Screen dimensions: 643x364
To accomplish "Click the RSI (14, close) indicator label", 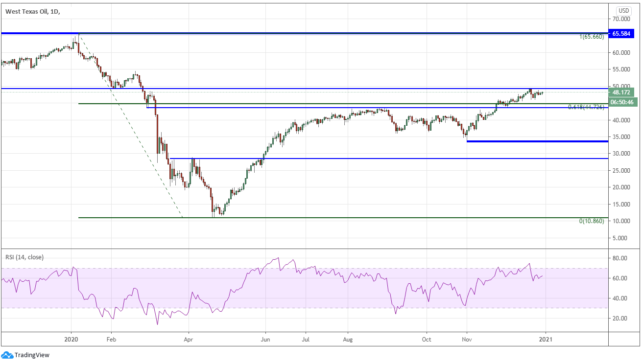I will click(24, 257).
